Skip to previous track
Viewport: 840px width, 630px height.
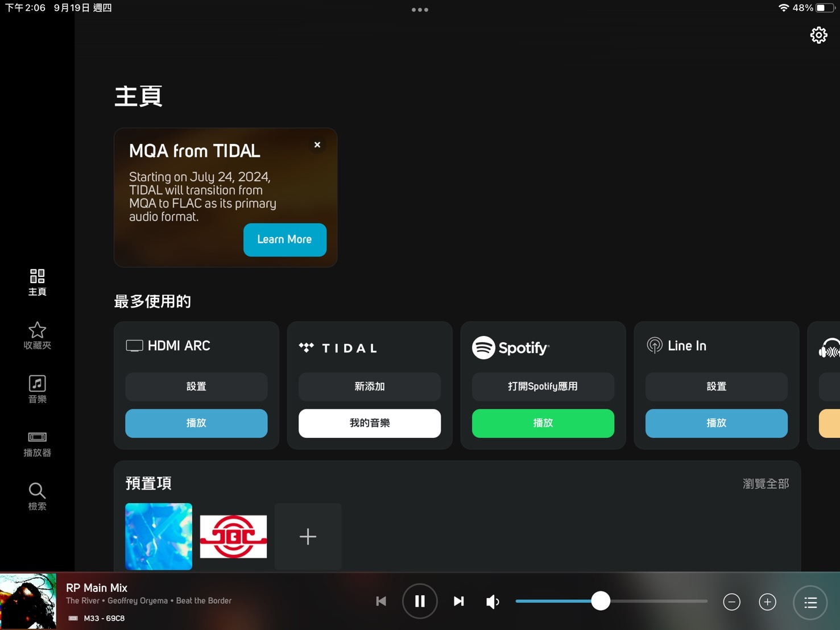pyautogui.click(x=381, y=601)
